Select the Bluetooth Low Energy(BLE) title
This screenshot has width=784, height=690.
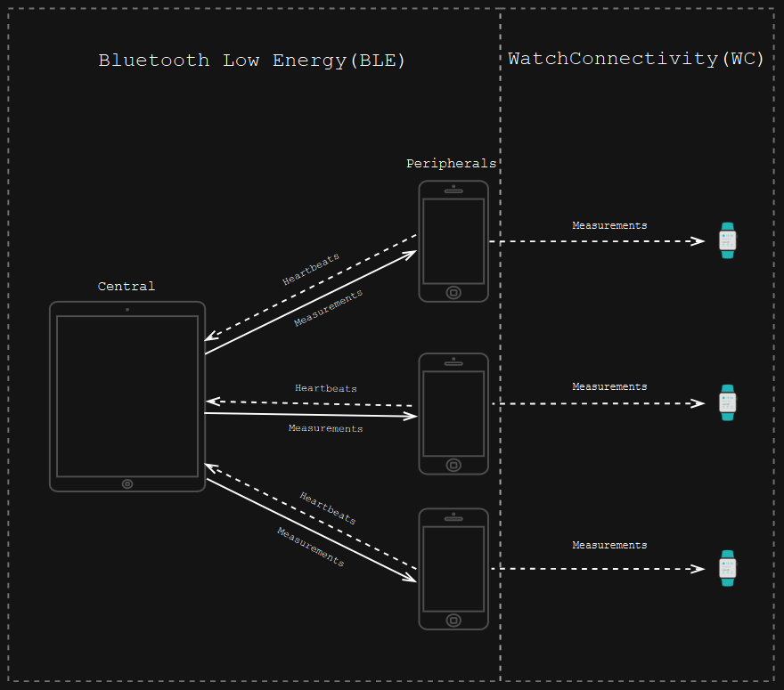click(251, 61)
